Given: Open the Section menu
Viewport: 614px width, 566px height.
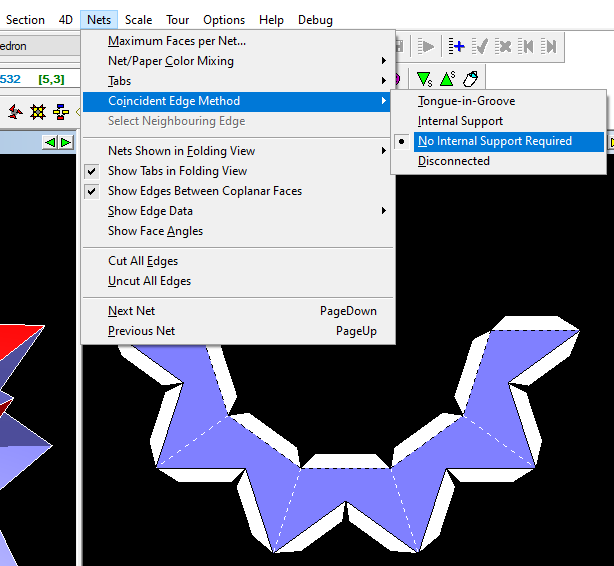Looking at the screenshot, I should tap(25, 20).
